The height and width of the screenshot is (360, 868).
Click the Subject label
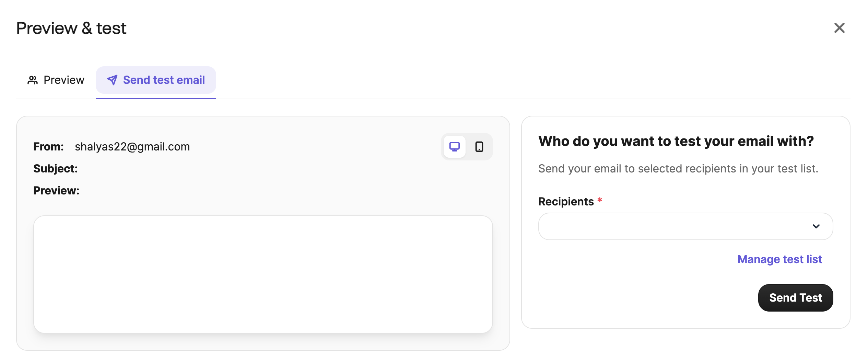[x=56, y=169]
